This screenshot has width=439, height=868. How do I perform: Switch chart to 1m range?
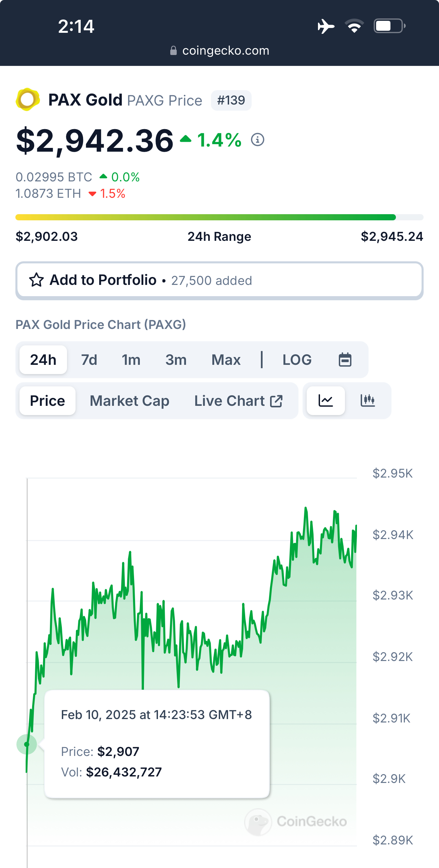click(131, 360)
